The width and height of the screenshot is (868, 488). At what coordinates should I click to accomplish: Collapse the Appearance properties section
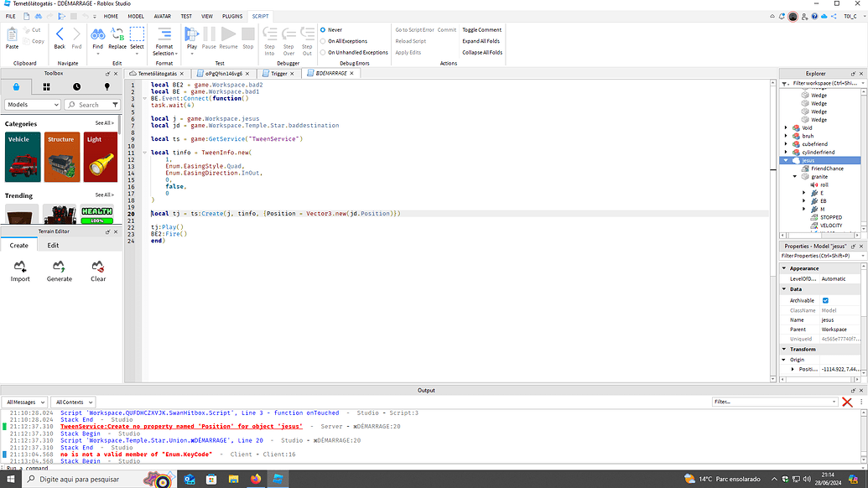[x=784, y=268]
